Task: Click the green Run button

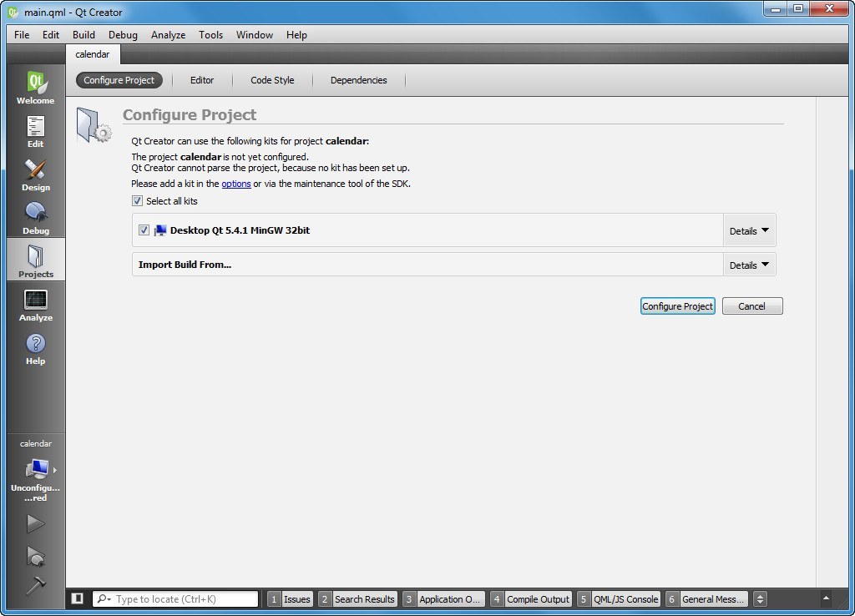Action: (x=35, y=524)
